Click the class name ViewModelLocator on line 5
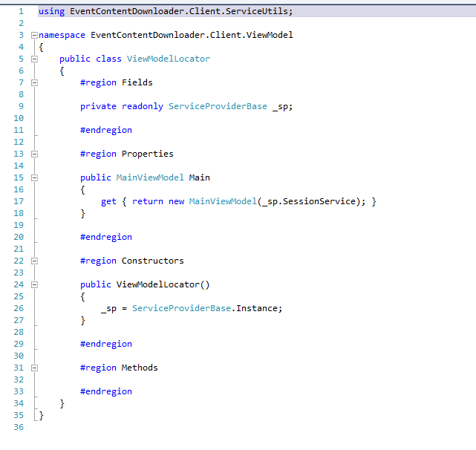Image resolution: width=476 pixels, height=450 pixels. (x=168, y=59)
